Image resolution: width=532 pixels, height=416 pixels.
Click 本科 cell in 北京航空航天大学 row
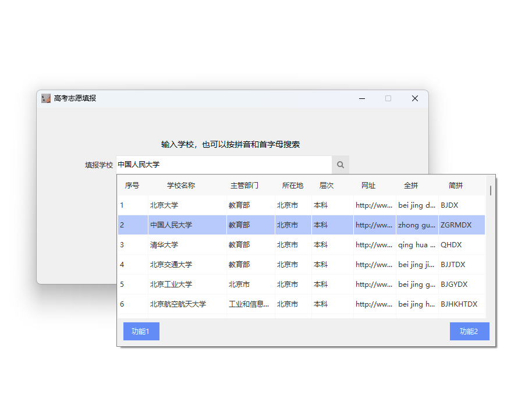coord(332,304)
